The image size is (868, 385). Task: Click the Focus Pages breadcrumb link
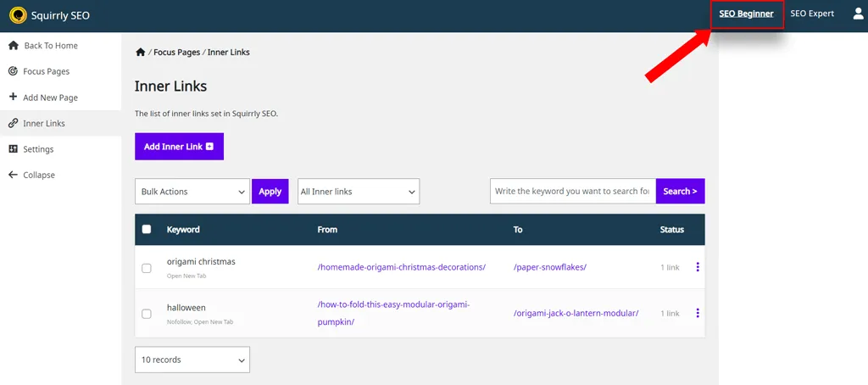coord(176,52)
